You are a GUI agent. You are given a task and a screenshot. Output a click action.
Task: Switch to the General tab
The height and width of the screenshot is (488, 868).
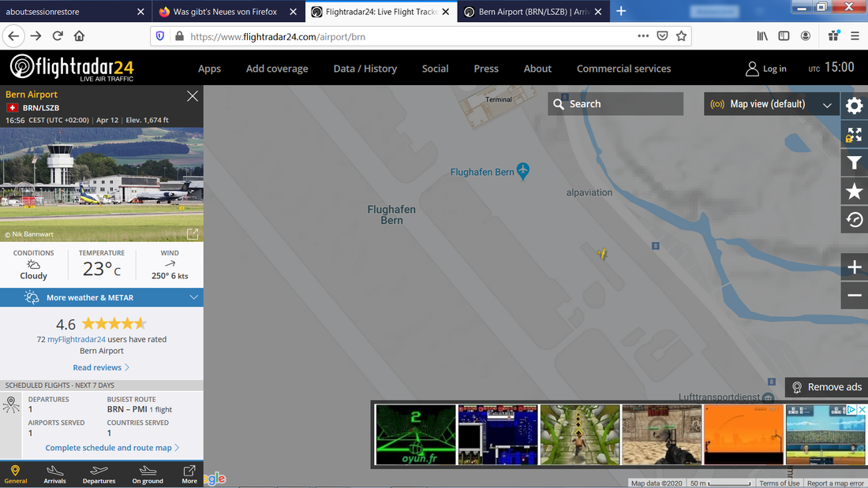[16, 474]
